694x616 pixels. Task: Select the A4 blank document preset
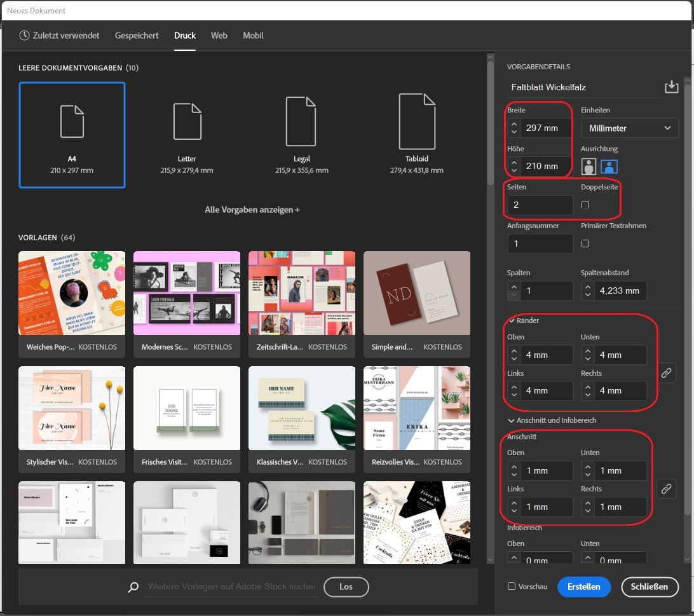pyautogui.click(x=72, y=135)
